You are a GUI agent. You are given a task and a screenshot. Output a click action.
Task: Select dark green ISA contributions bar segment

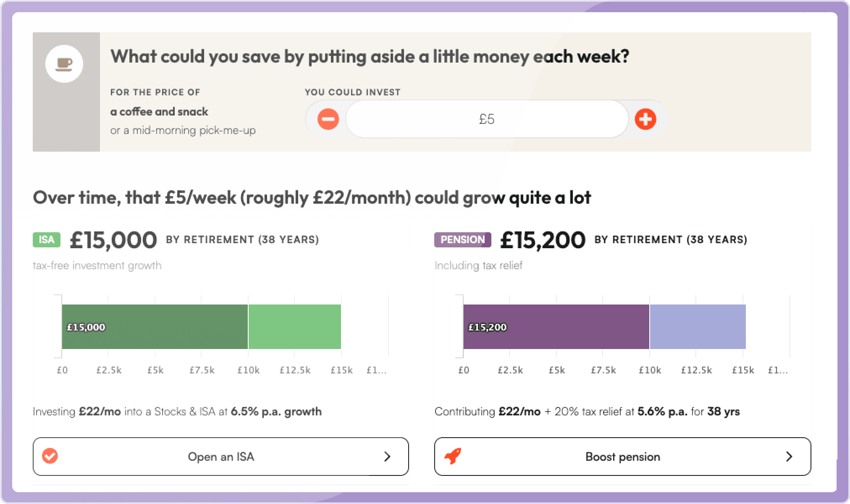(x=155, y=327)
